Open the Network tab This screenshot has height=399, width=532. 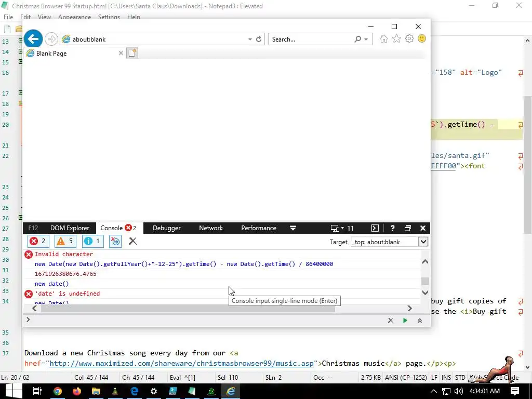211,228
